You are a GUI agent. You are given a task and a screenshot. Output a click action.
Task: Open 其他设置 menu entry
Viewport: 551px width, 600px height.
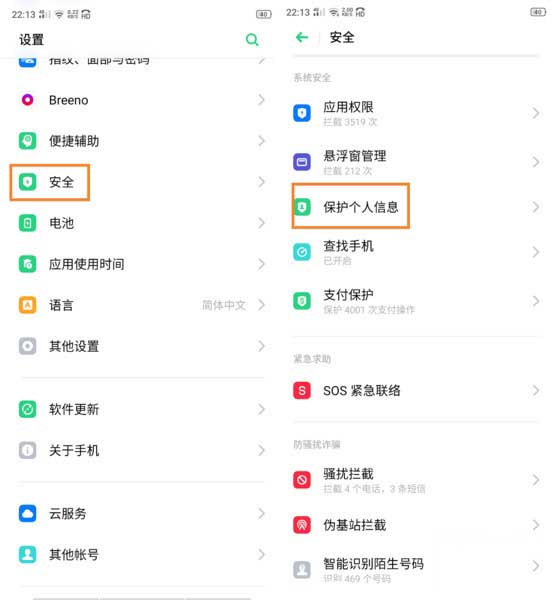(142, 346)
